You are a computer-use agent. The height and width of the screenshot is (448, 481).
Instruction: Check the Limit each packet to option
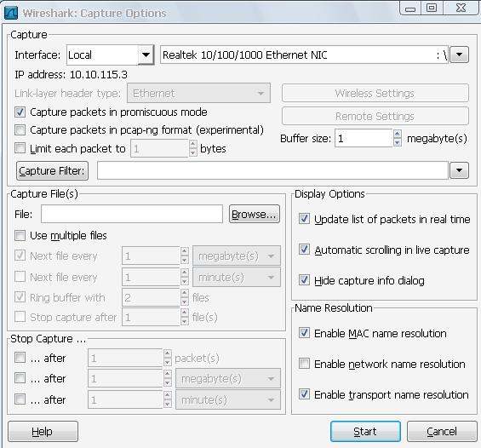pos(20,148)
